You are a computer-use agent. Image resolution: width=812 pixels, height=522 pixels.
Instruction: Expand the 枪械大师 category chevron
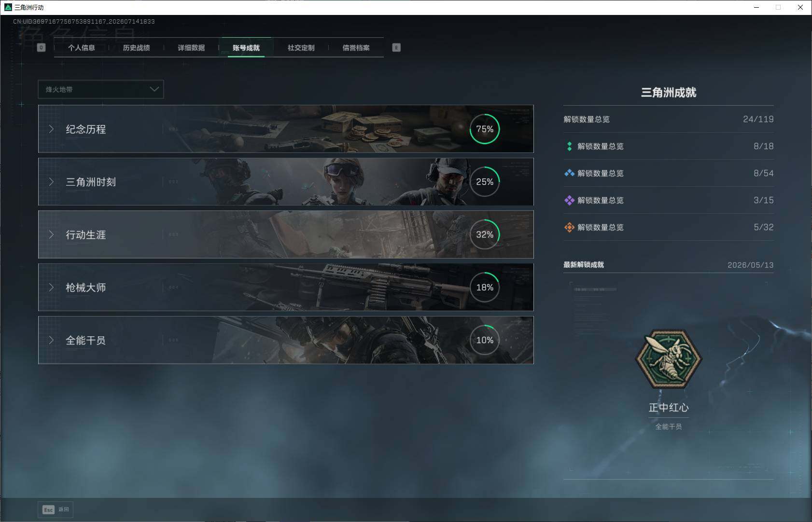click(x=51, y=287)
